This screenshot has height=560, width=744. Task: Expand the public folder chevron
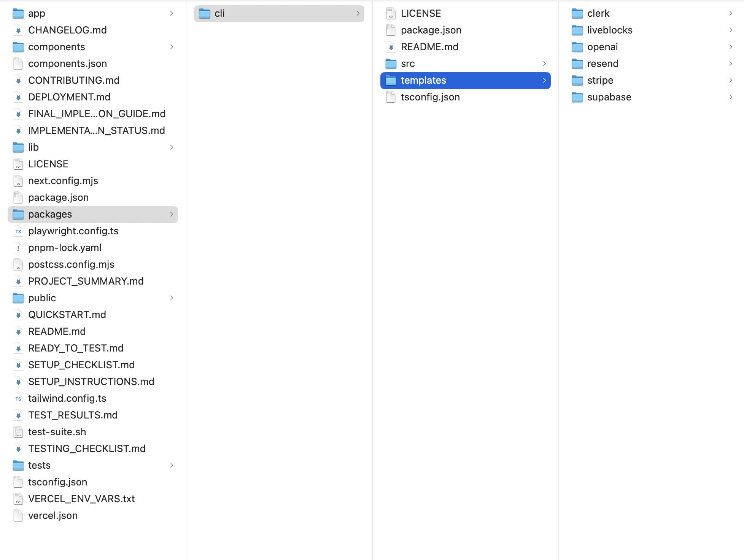pyautogui.click(x=172, y=298)
